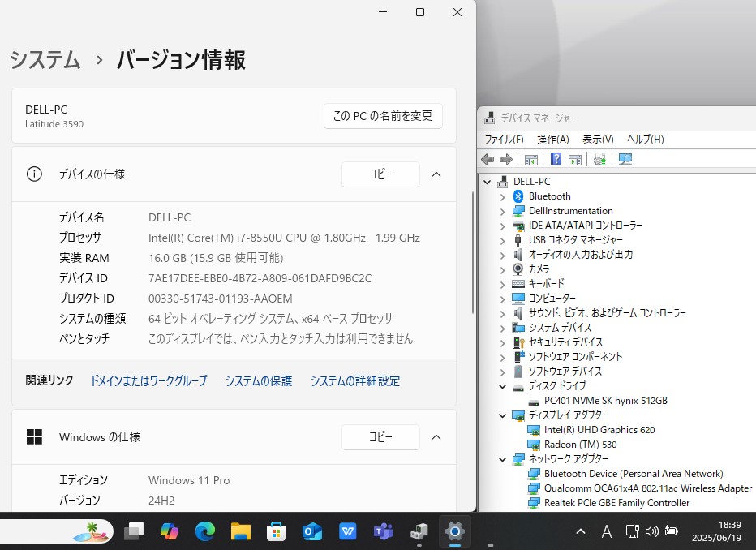Click the Update driver toolbar icon with green arrow
Image resolution: width=756 pixels, height=550 pixels.
tap(599, 159)
